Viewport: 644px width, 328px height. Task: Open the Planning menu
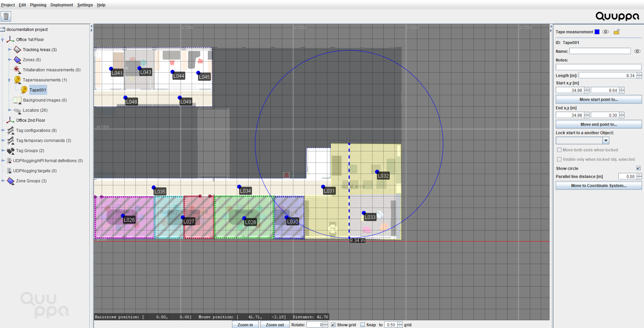(38, 5)
